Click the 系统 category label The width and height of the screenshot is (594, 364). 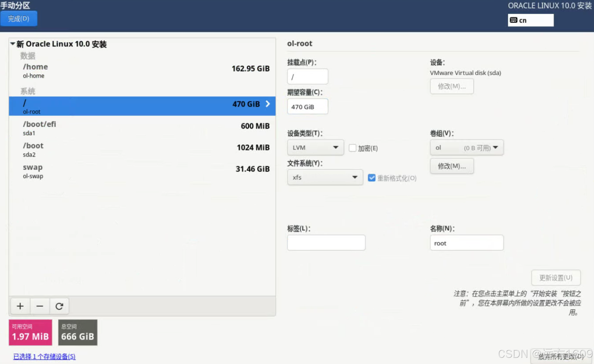click(x=28, y=91)
